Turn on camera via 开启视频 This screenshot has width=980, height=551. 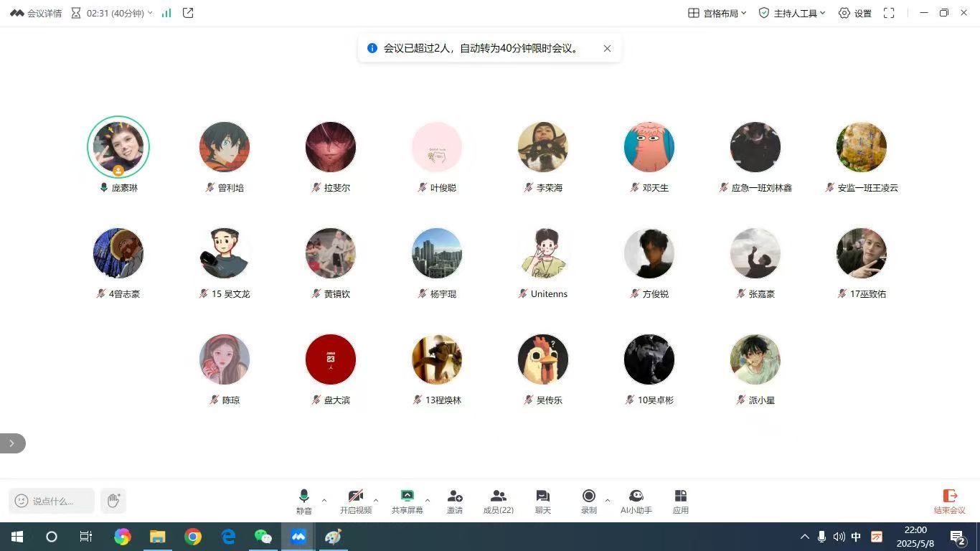click(356, 501)
